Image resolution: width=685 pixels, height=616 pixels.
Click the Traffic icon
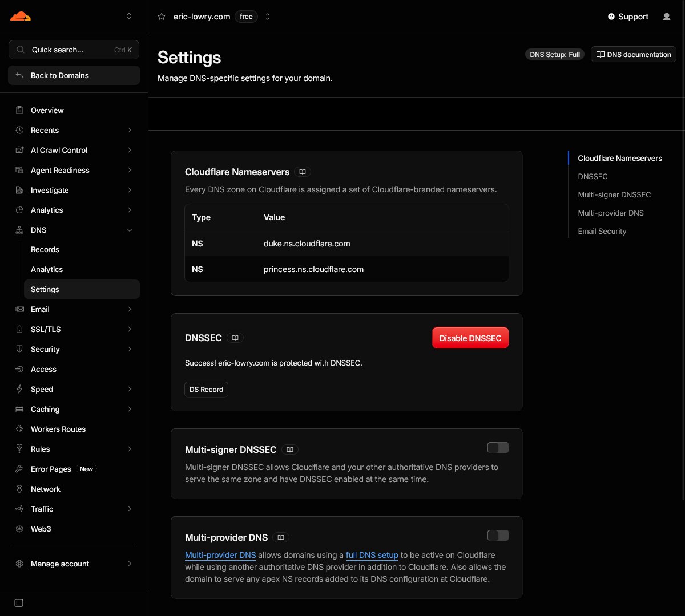19,509
